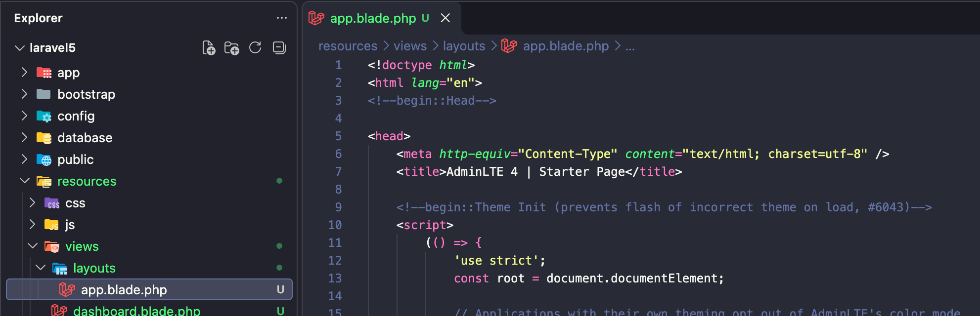Click the js folder icon
The image size is (980, 316).
(51, 225)
